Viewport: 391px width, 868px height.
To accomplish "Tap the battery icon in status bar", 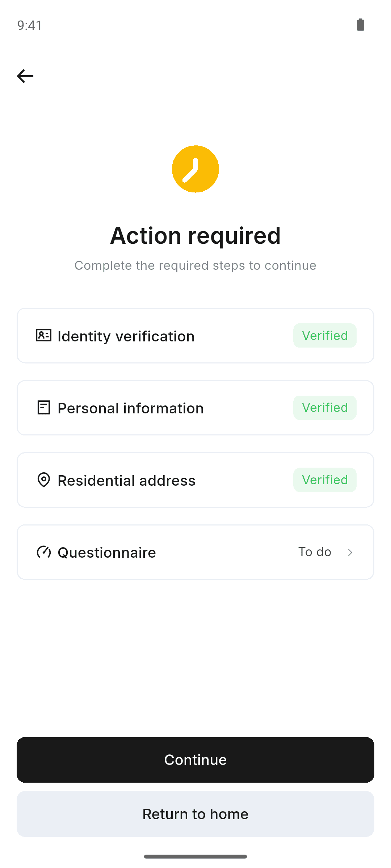I will (361, 25).
